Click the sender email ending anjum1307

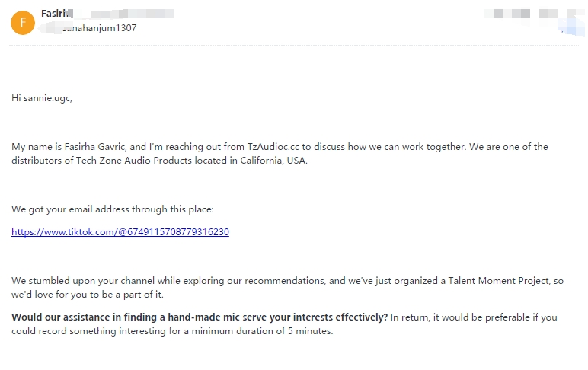point(99,28)
